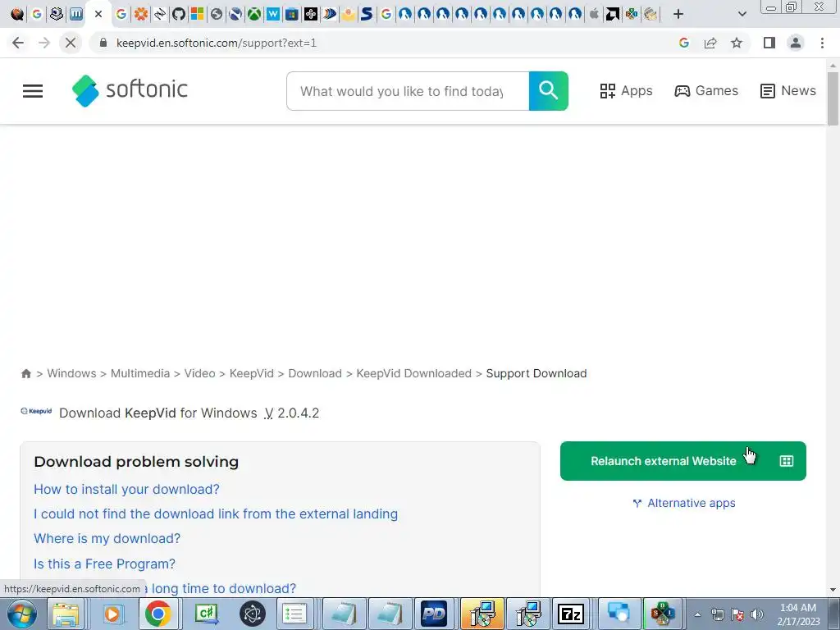Screen dimensions: 840x630
Task: Click 'Relaunch external Website' green button
Action: [x=683, y=461]
